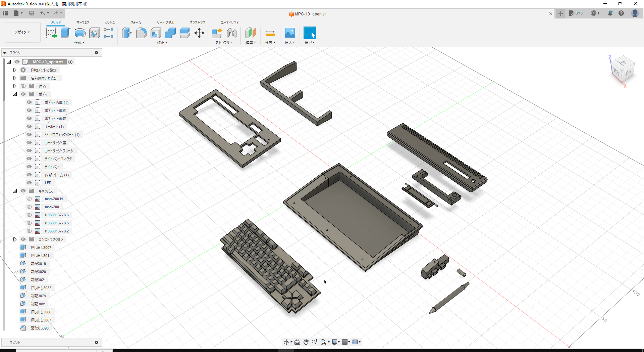Viewport: 644px width, 352px height.
Task: Click the Undo button
Action: [x=43, y=13]
